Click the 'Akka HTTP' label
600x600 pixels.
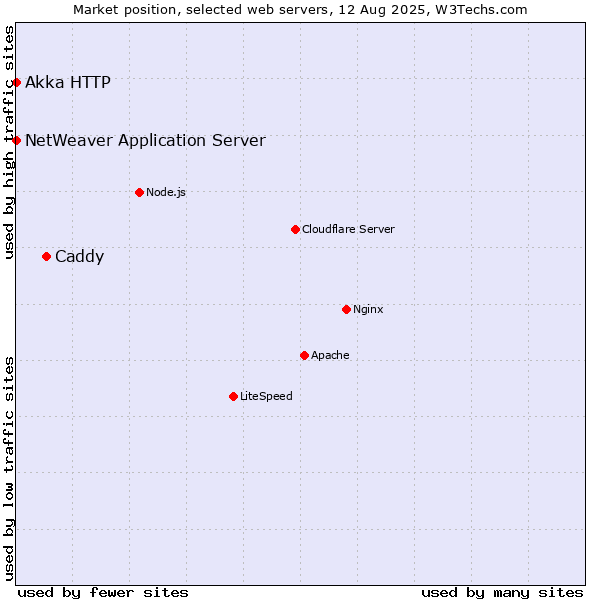[x=68, y=82]
